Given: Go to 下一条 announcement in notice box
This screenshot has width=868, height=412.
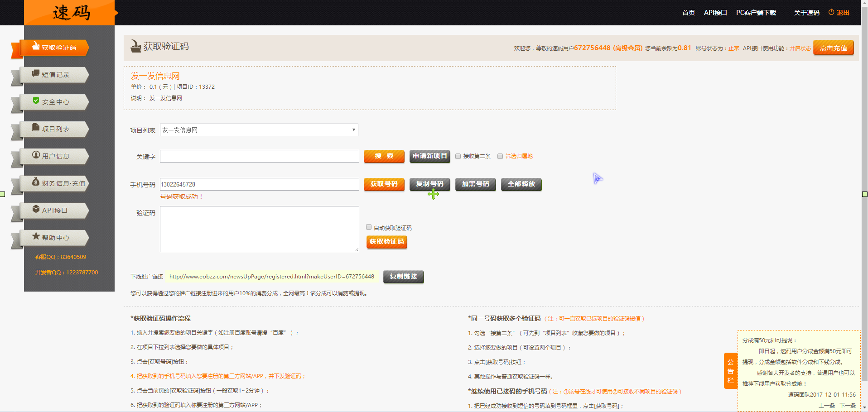Looking at the screenshot, I should [x=847, y=405].
